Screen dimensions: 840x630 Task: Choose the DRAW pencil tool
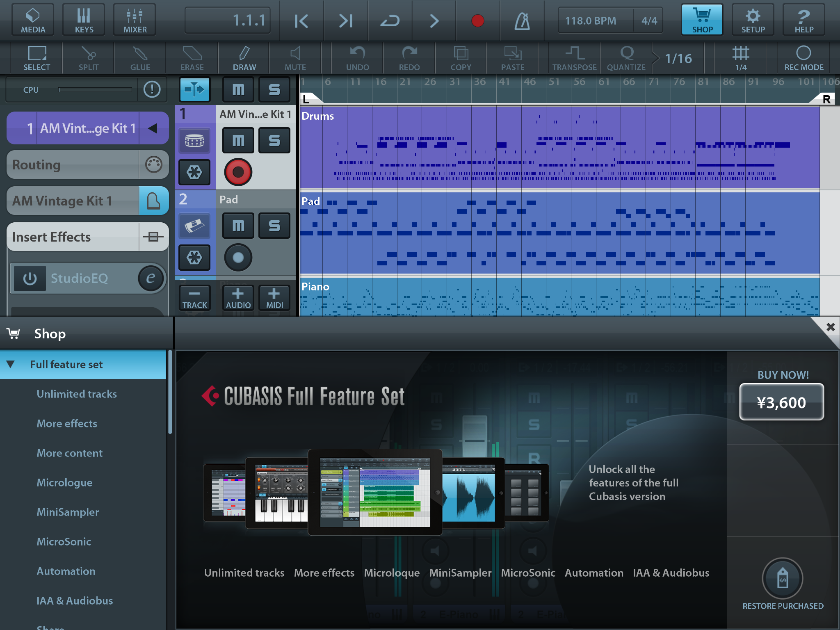(x=244, y=58)
